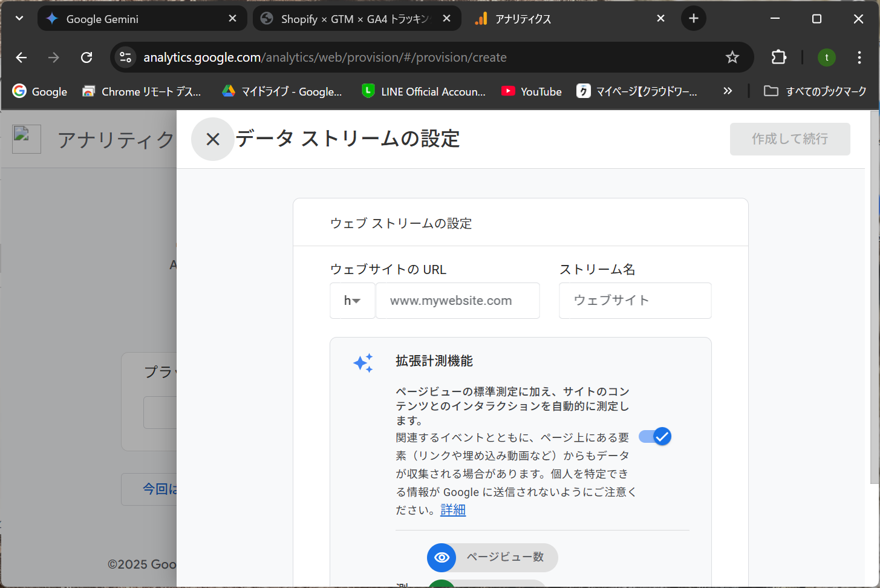Click the page vertical scrollbar
This screenshot has width=880, height=588.
coord(875,296)
